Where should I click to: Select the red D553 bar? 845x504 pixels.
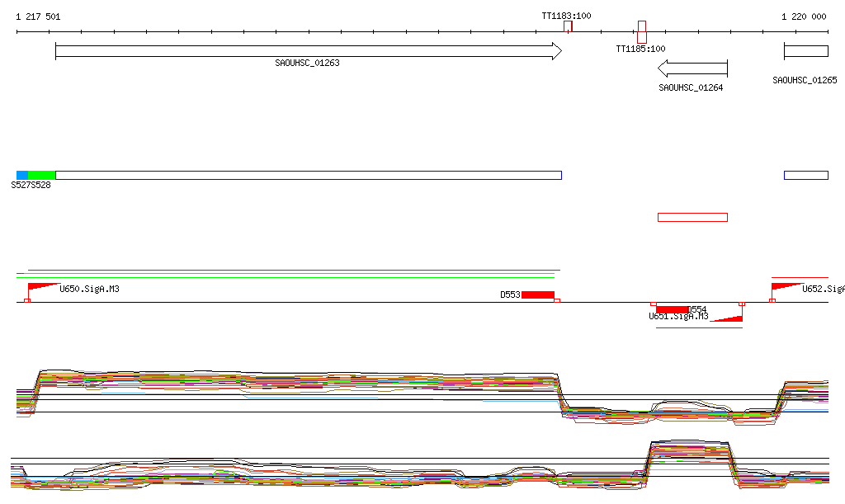[x=537, y=294]
